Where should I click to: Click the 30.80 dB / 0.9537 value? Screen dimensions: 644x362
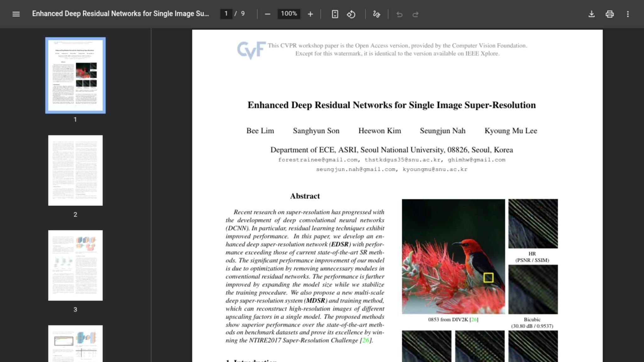[x=532, y=326]
